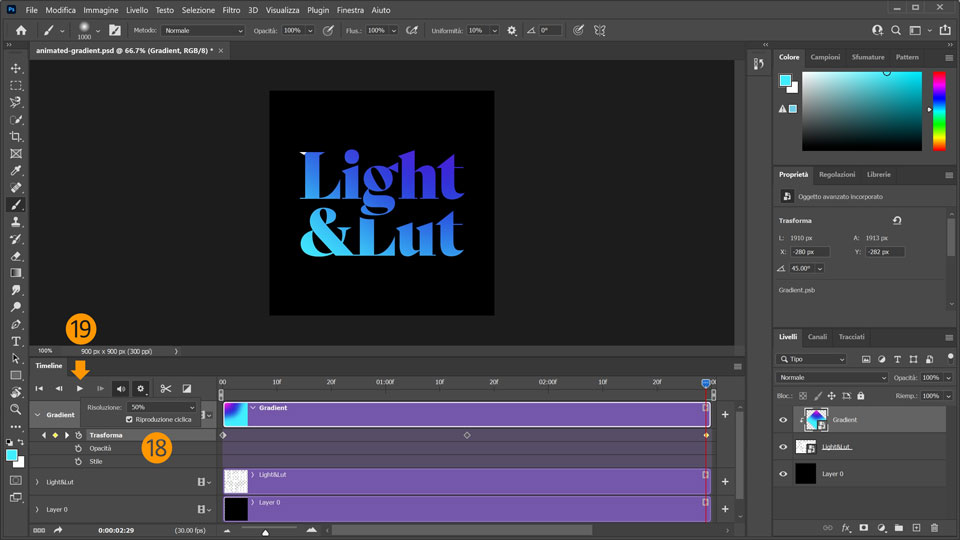Open the Normale blend mode dropdown in Livelli
Screen dimensions: 960x540
pos(832,378)
